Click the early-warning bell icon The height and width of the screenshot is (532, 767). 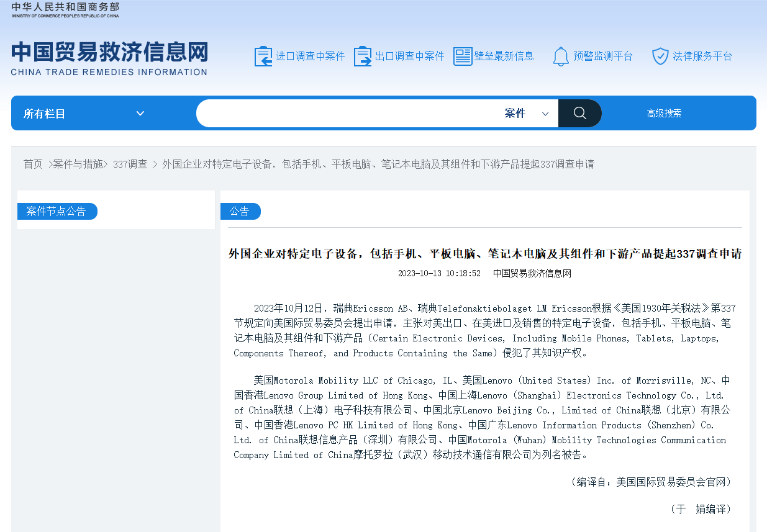(x=561, y=56)
